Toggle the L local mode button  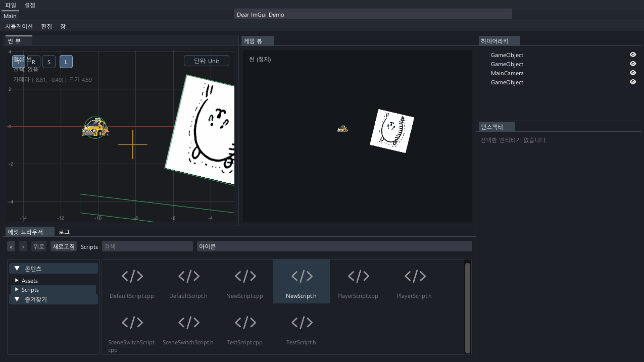coord(66,62)
